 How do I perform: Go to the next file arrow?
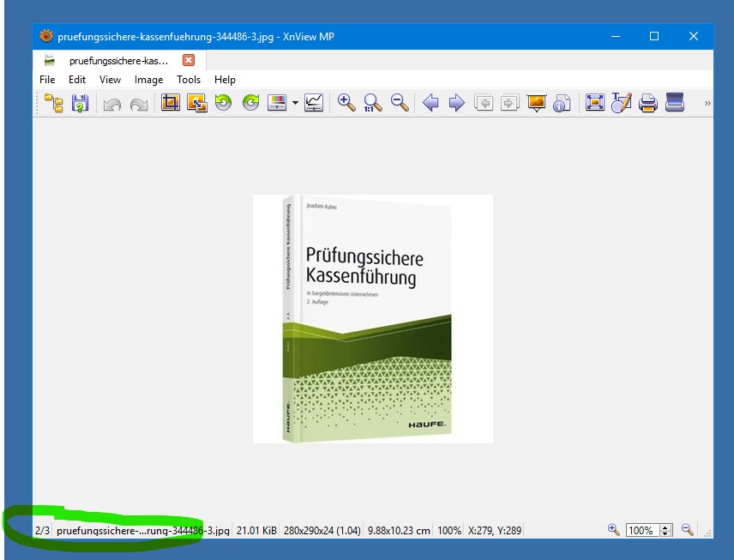(x=456, y=103)
